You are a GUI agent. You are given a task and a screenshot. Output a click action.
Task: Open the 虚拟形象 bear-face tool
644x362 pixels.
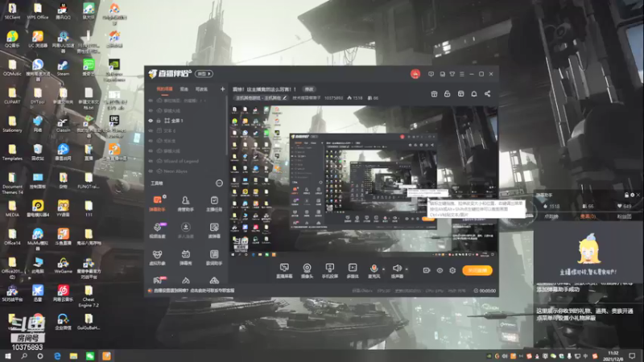157,257
